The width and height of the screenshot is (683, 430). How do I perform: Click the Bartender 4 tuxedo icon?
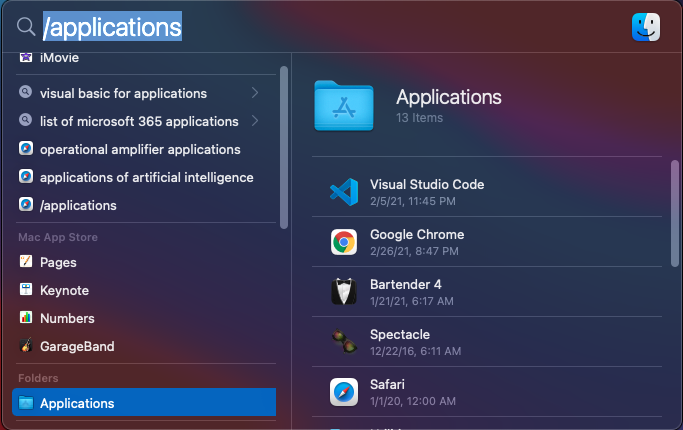point(344,291)
